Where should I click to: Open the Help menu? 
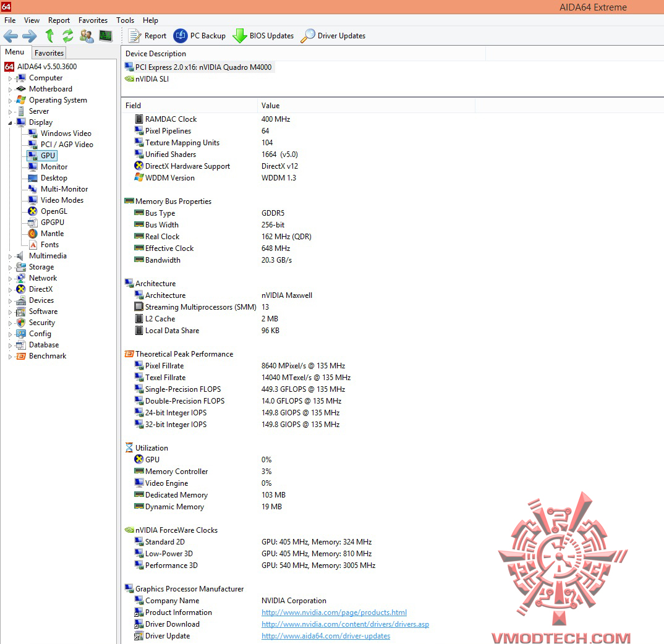point(150,20)
